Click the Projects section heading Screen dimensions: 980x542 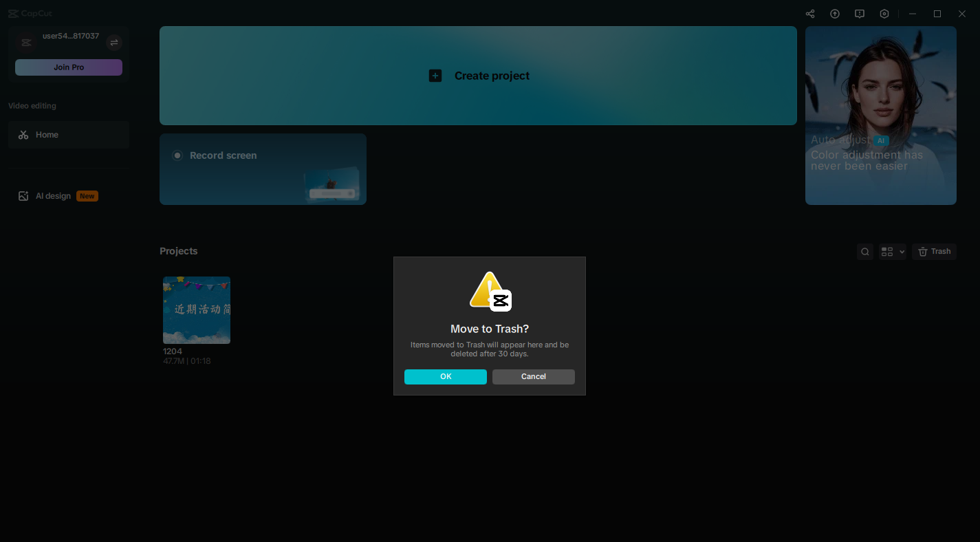tap(179, 251)
